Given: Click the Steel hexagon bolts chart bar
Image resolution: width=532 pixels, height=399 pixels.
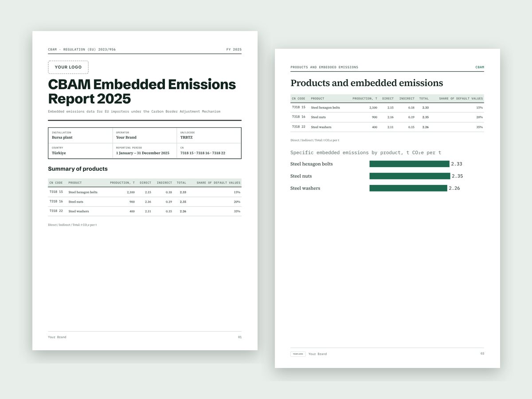Looking at the screenshot, I should (x=409, y=164).
